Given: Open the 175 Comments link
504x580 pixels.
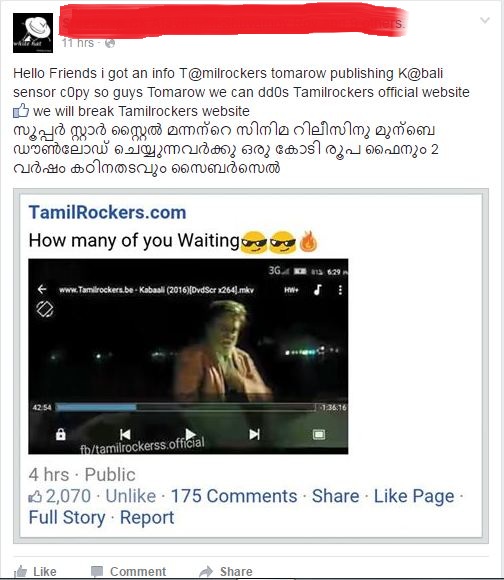Looking at the screenshot, I should click(x=234, y=496).
